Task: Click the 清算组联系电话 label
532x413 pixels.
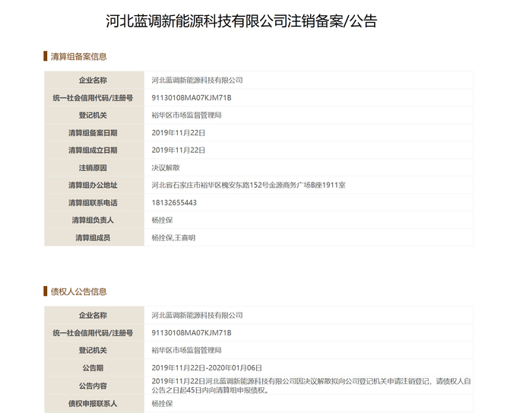Action: coord(93,203)
